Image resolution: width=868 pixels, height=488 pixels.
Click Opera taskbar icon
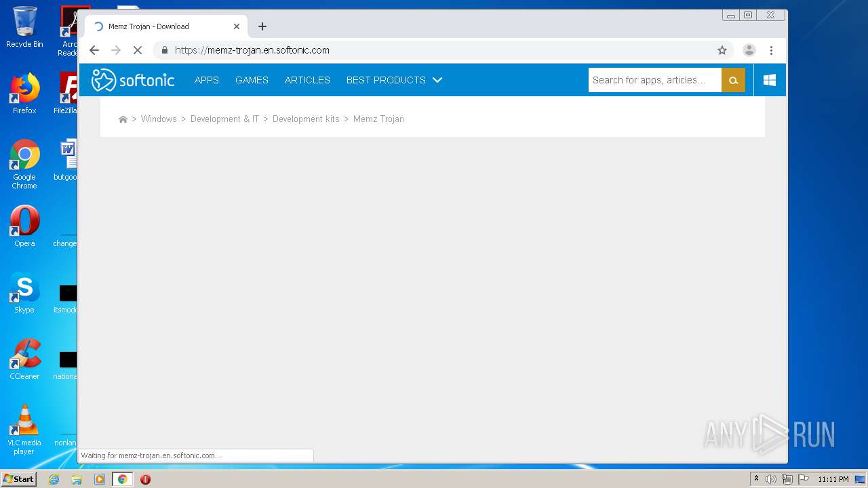[x=145, y=479]
